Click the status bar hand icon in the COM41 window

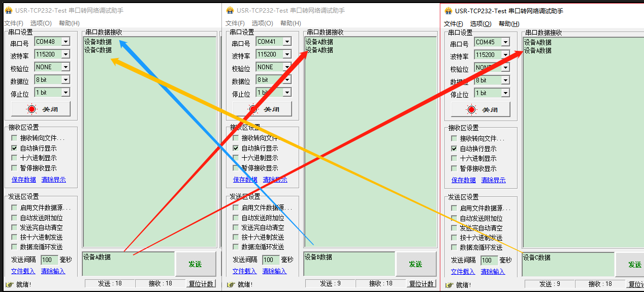230,284
